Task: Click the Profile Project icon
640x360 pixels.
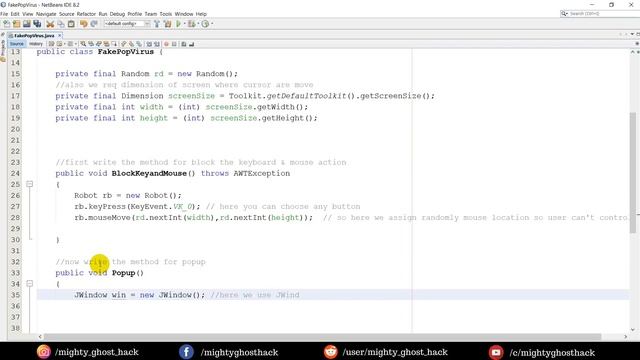Action: coord(205,24)
